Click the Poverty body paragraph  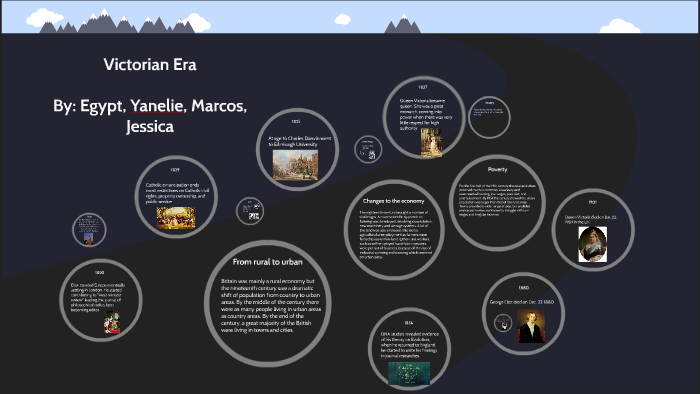point(497,200)
